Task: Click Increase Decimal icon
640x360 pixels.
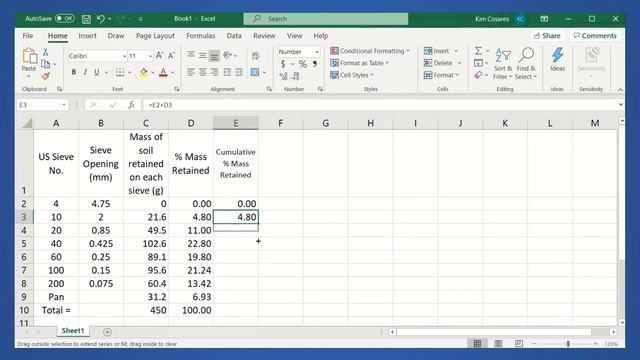Action: click(283, 76)
